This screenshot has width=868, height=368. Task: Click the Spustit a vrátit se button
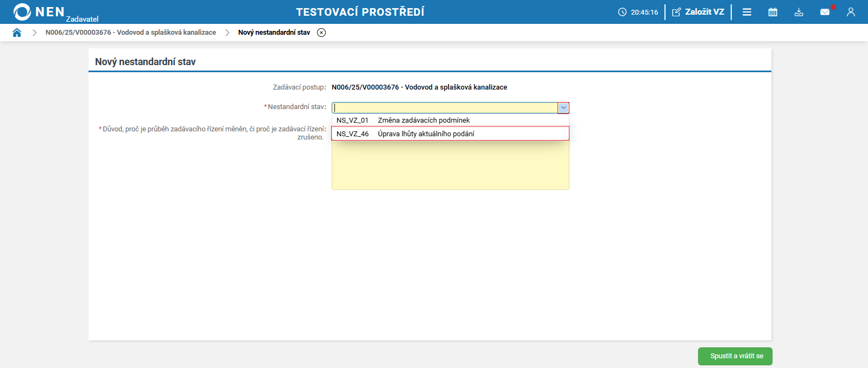pos(735,356)
